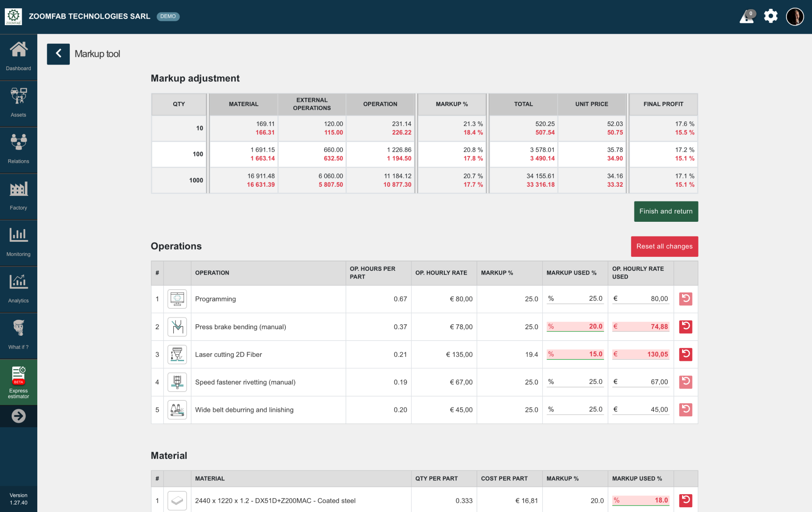Open the settings gear icon
This screenshot has width=812, height=512.
click(x=770, y=16)
